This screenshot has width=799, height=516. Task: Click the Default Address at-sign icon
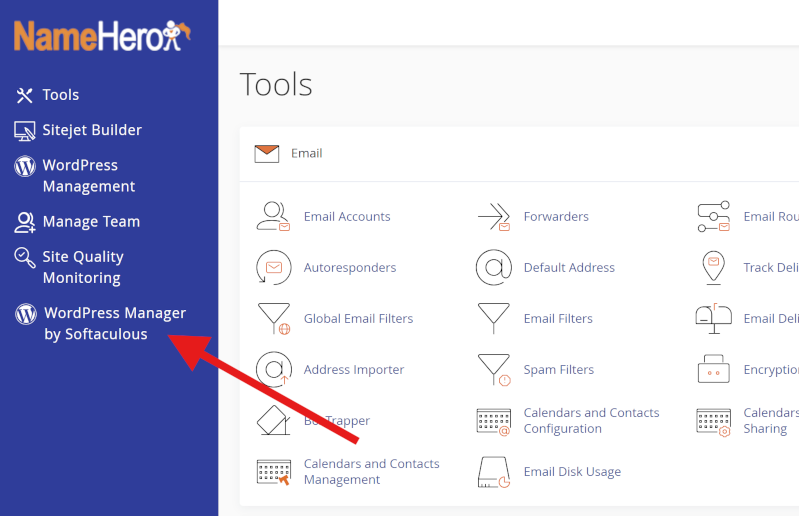[x=494, y=267]
